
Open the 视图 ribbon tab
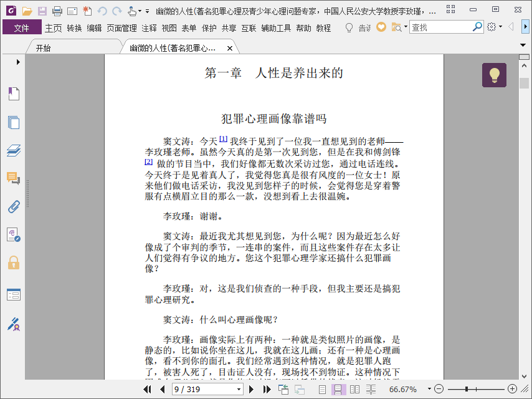(169, 28)
